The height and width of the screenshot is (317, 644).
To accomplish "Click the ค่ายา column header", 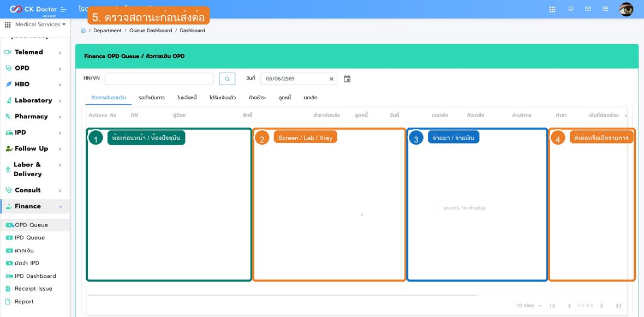I will 561,115.
